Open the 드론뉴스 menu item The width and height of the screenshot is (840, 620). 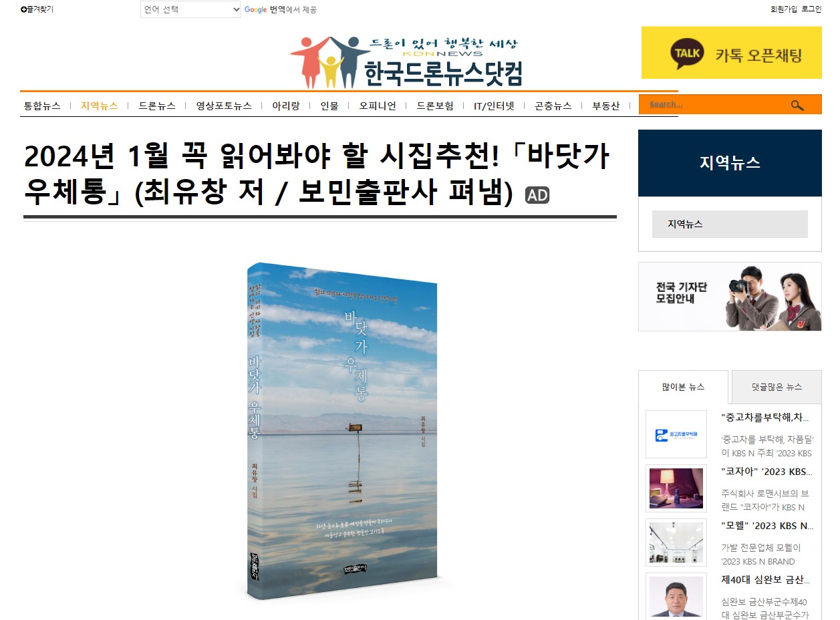point(157,106)
